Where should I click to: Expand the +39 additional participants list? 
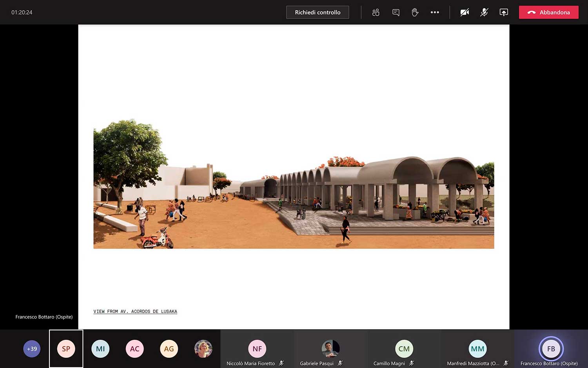[32, 349]
